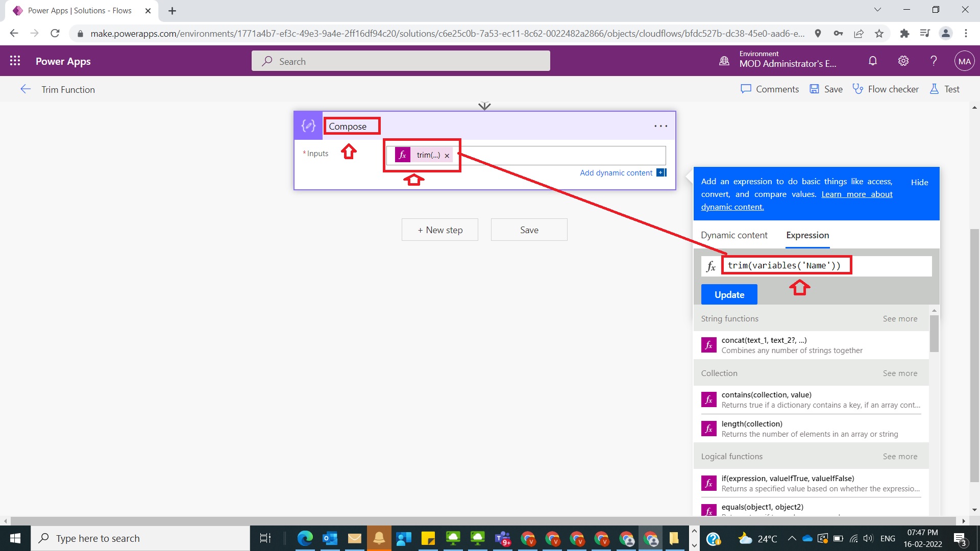
Task: Click the Add dynamic content plus toggle
Action: [661, 173]
